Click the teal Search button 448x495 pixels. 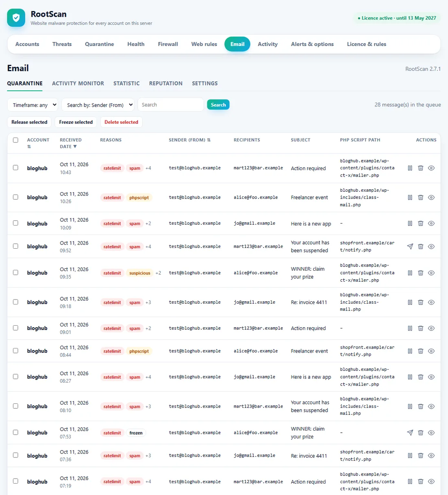[x=218, y=105]
